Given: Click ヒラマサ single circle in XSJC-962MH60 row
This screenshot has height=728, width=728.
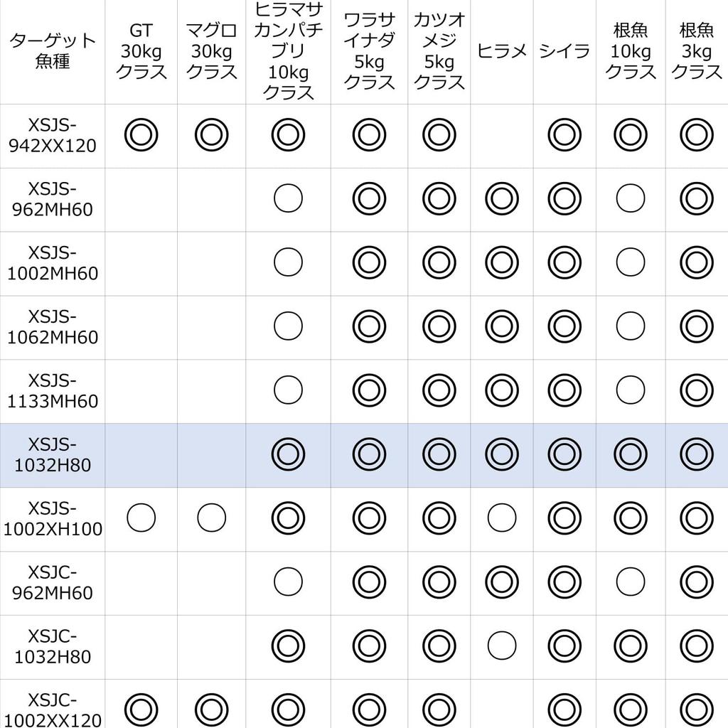Looking at the screenshot, I should [x=288, y=582].
